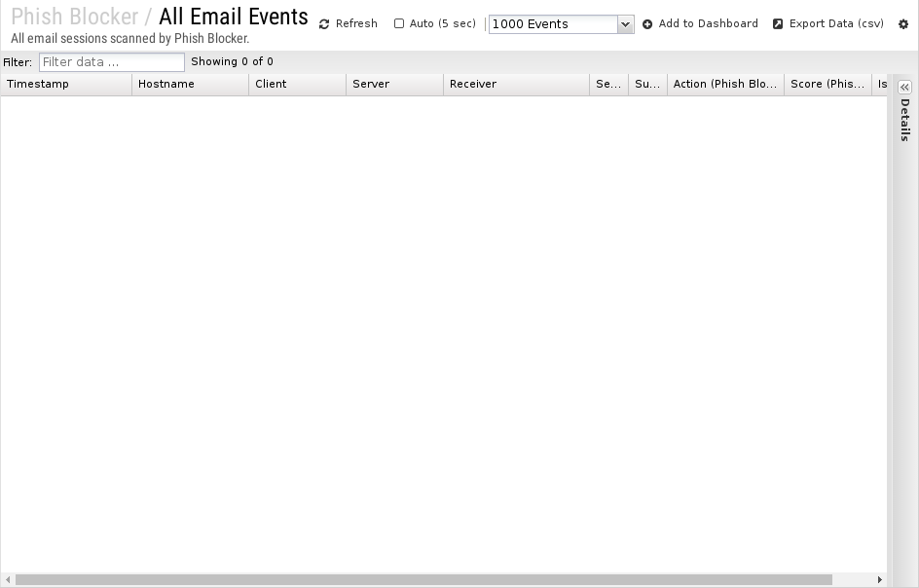Focus the Filter data input field
The height and width of the screenshot is (588, 919).
(111, 62)
